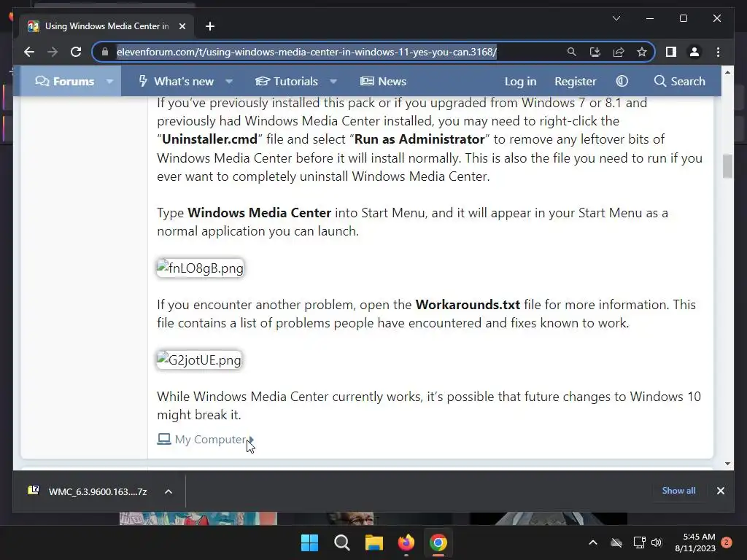Open the Windows Start menu

click(309, 542)
